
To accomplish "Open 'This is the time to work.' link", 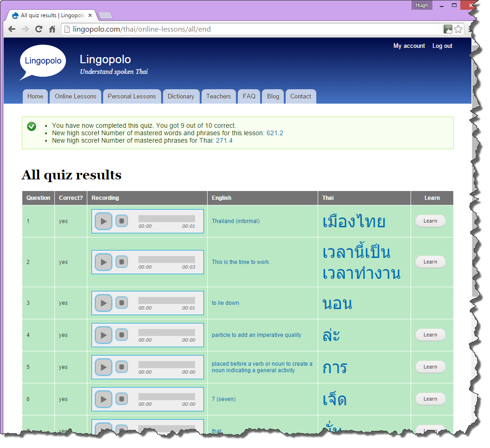I will 241,262.
